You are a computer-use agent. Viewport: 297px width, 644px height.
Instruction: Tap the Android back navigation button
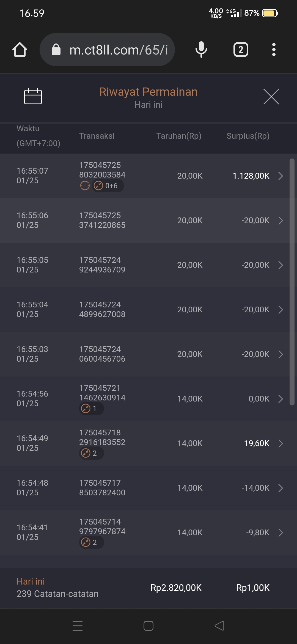coord(219,626)
